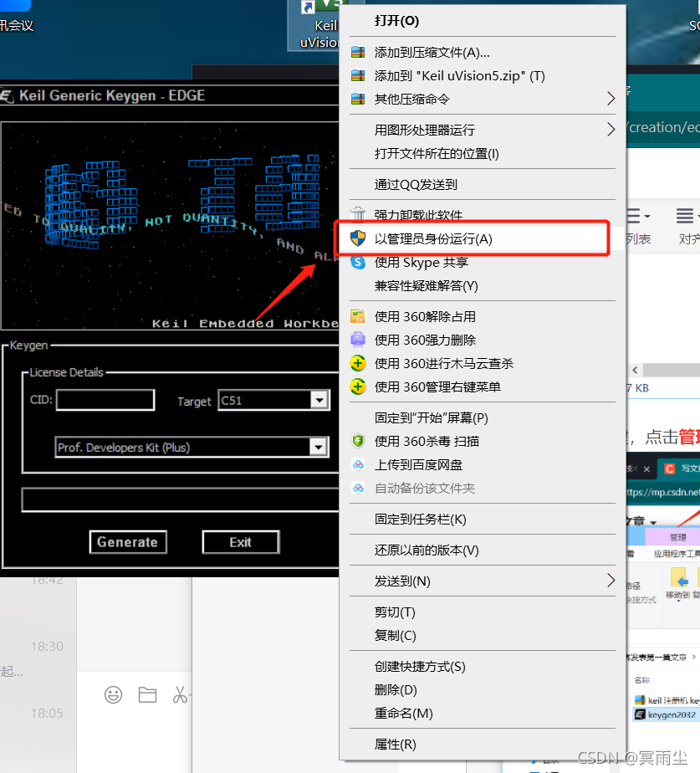Choose 固定到任务栏(K)

[483, 520]
